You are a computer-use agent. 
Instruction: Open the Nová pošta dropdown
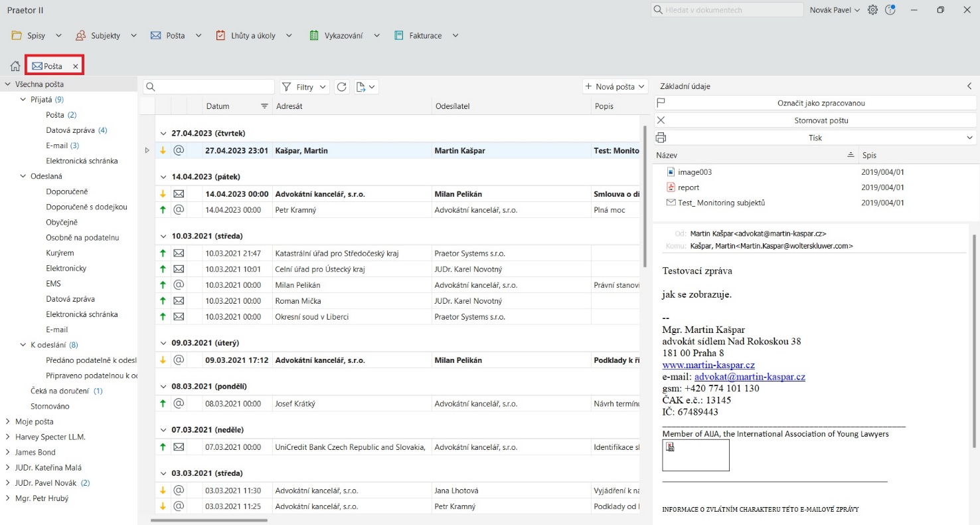[615, 86]
